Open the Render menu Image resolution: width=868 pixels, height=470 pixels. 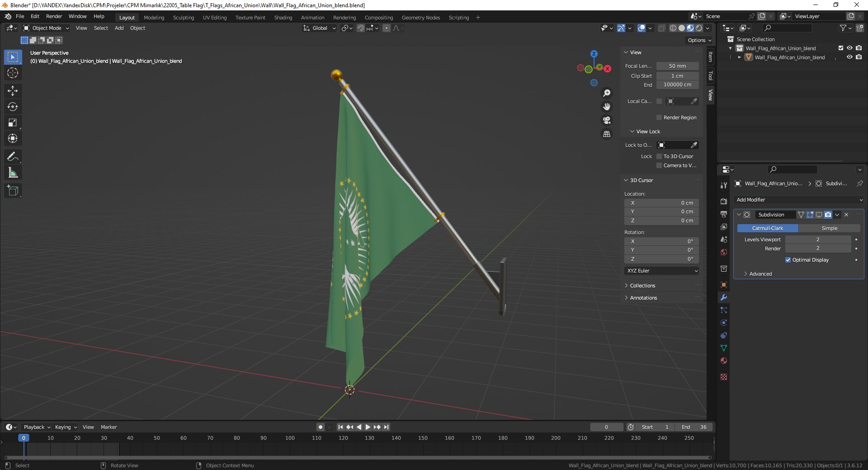(54, 16)
